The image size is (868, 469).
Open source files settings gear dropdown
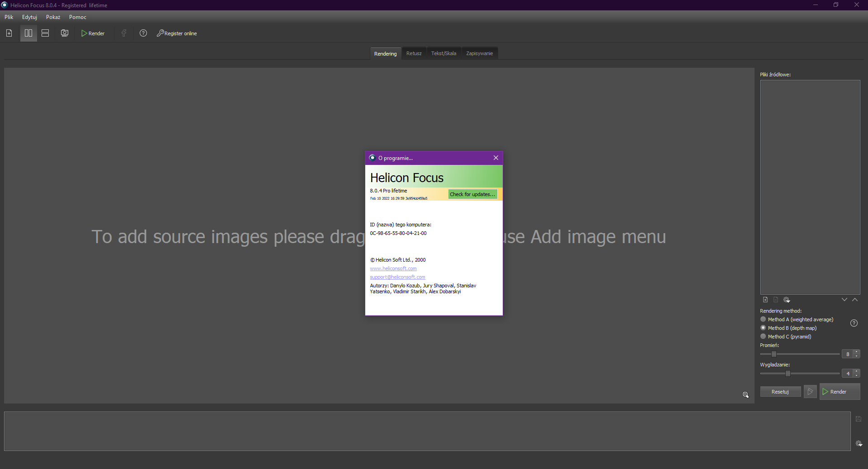[x=787, y=300]
